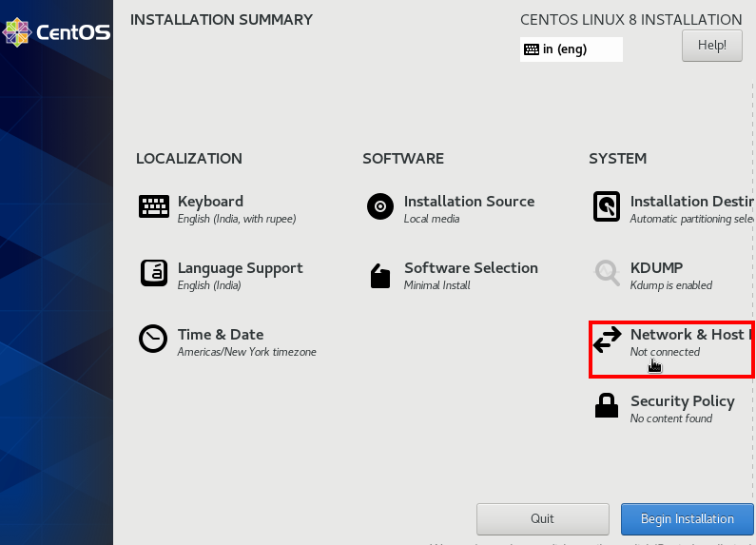
Task: Open KDUMP configuration title
Action: tap(656, 267)
